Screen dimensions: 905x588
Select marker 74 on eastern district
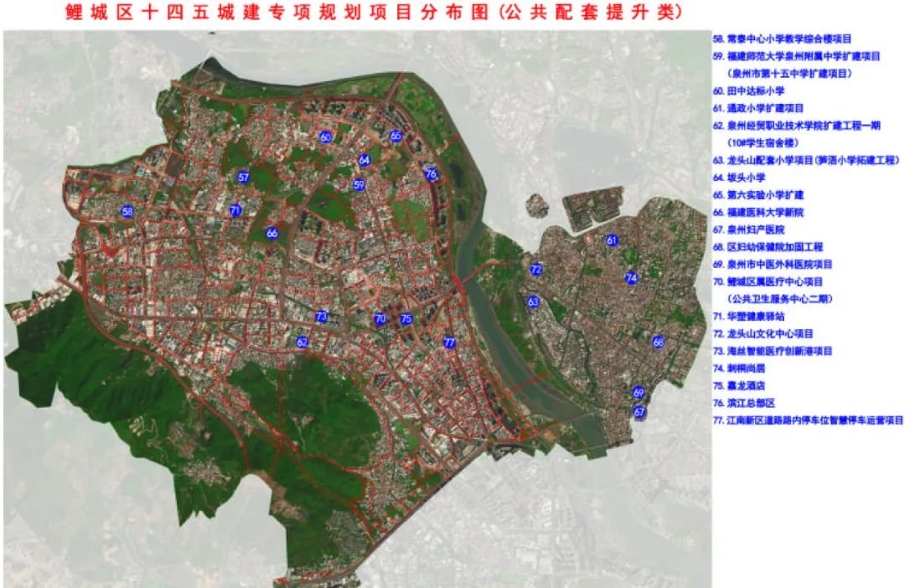[631, 278]
